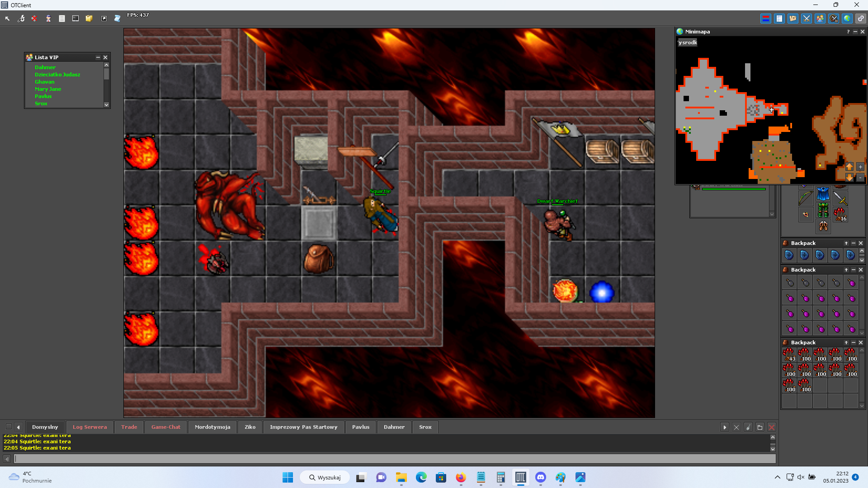Image resolution: width=868 pixels, height=488 pixels.
Task: Select the boots equipment slot
Action: pyautogui.click(x=823, y=227)
